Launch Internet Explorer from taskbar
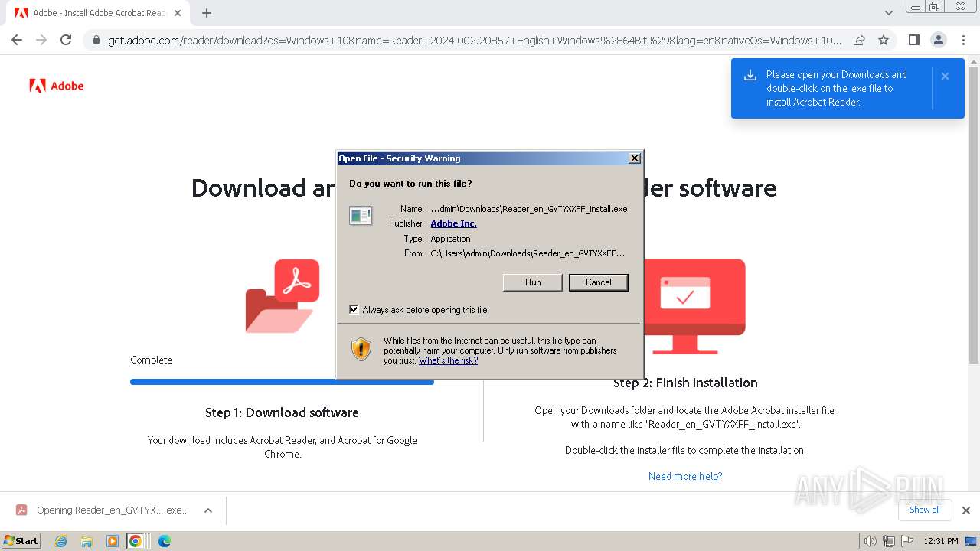 60,541
